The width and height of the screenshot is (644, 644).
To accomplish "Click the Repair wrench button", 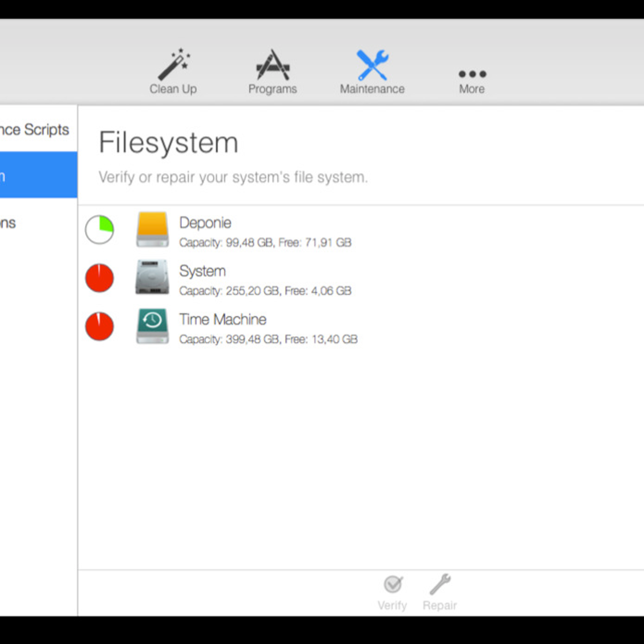I will (440, 593).
